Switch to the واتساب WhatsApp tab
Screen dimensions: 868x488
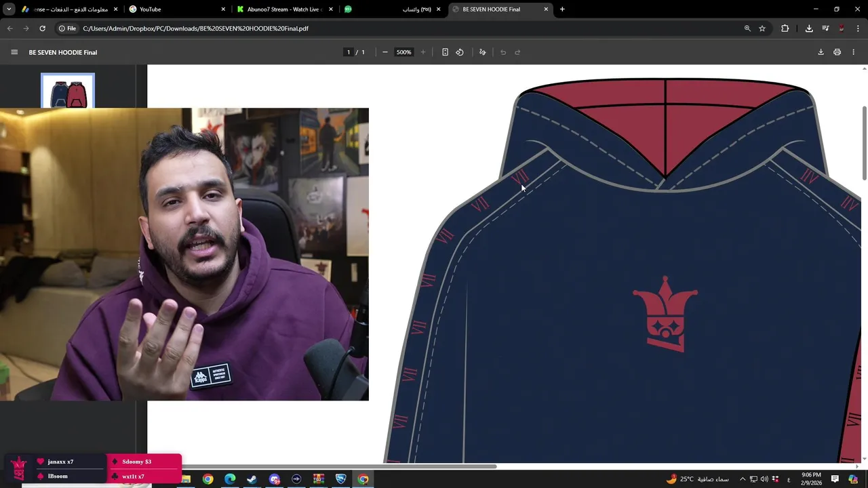point(393,9)
